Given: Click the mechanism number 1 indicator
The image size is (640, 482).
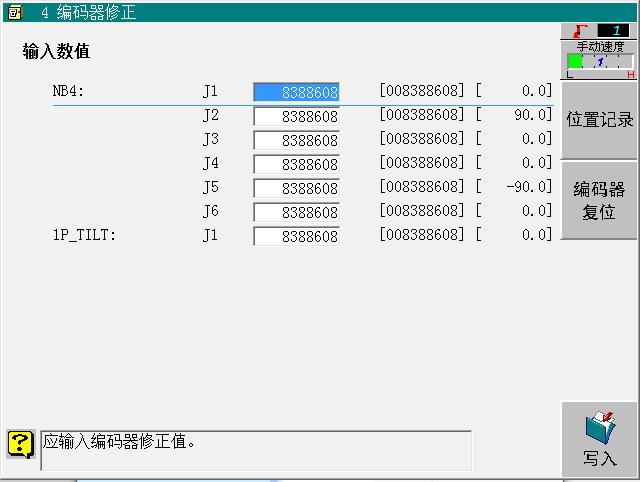Looking at the screenshot, I should (x=613, y=30).
